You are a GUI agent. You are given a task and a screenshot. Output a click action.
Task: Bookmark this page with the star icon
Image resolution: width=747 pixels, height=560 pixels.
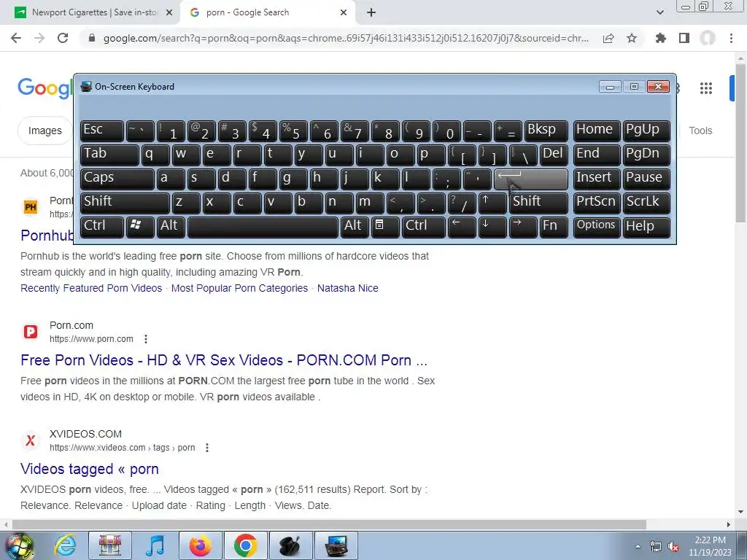pyautogui.click(x=632, y=38)
